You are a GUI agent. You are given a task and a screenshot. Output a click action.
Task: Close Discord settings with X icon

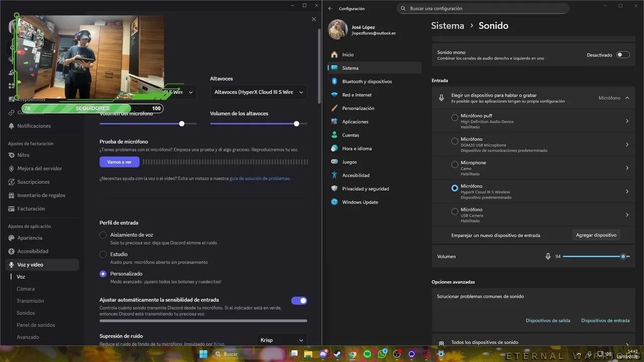click(x=314, y=19)
